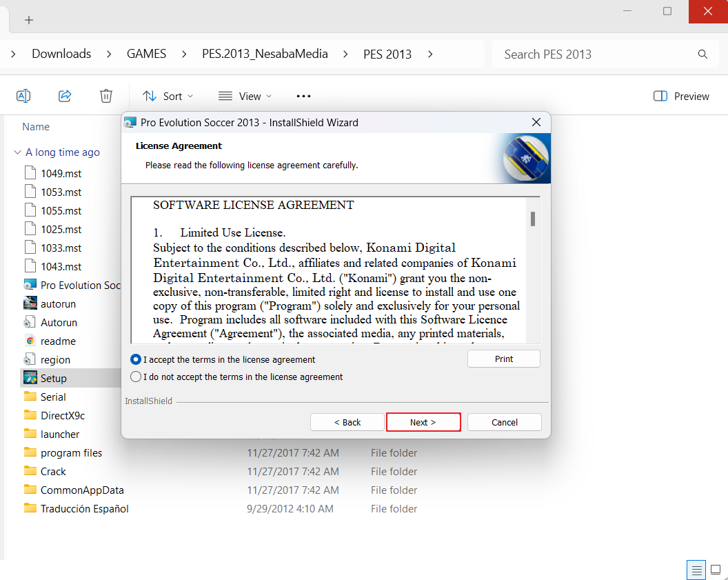Go to PES.2013_NesabaMedia breadcrumb

(x=265, y=54)
